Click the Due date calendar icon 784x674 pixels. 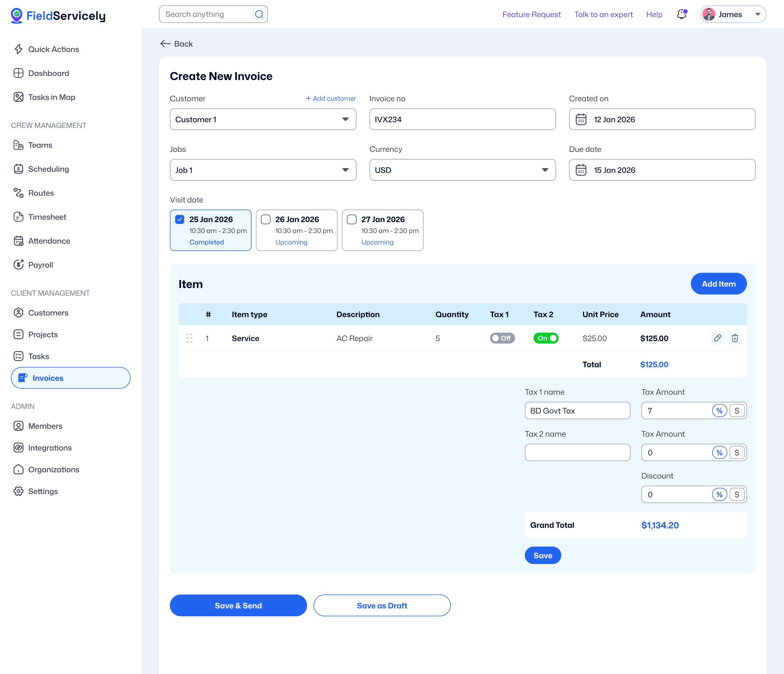coord(581,170)
